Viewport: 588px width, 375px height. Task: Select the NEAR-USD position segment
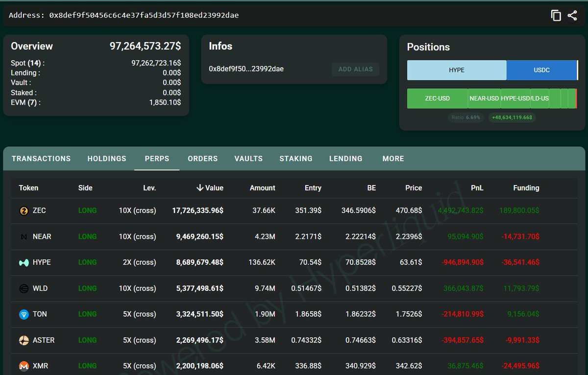(484, 98)
